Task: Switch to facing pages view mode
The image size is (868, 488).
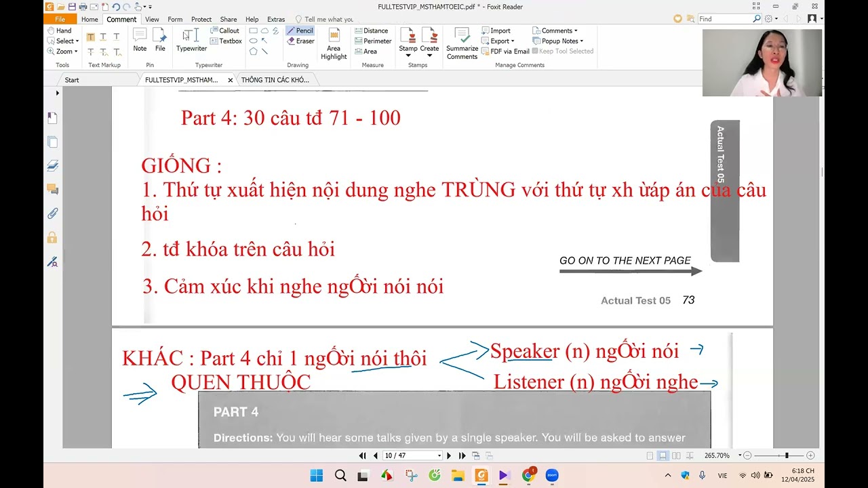Action: point(676,455)
